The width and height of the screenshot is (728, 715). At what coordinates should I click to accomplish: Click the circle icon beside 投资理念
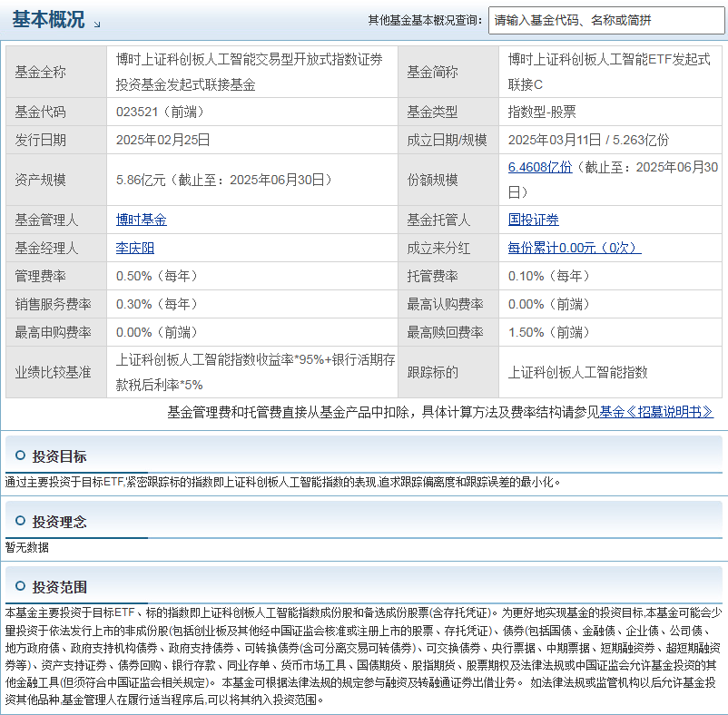click(21, 521)
